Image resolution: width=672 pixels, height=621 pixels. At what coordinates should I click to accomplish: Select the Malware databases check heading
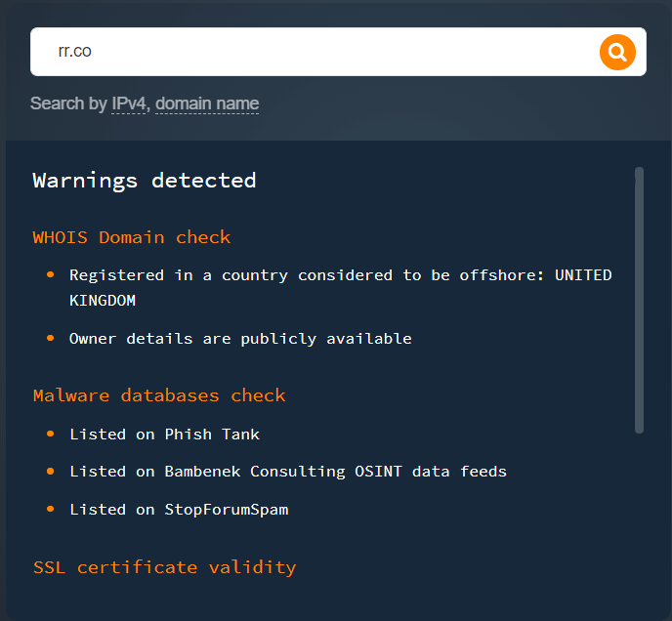[x=159, y=395]
